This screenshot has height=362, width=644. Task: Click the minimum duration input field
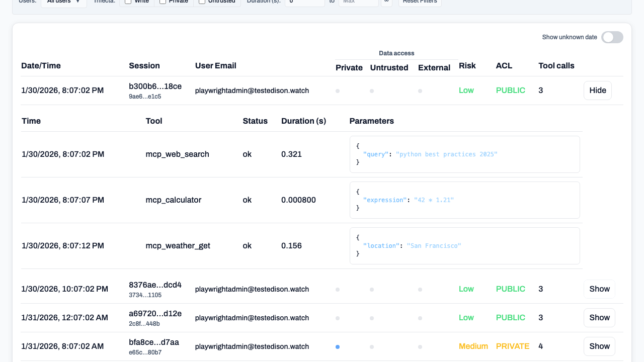(304, 2)
